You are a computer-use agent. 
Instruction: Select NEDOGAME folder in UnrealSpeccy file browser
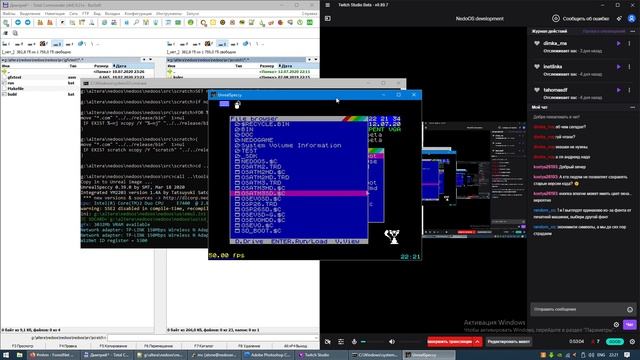click(254, 140)
